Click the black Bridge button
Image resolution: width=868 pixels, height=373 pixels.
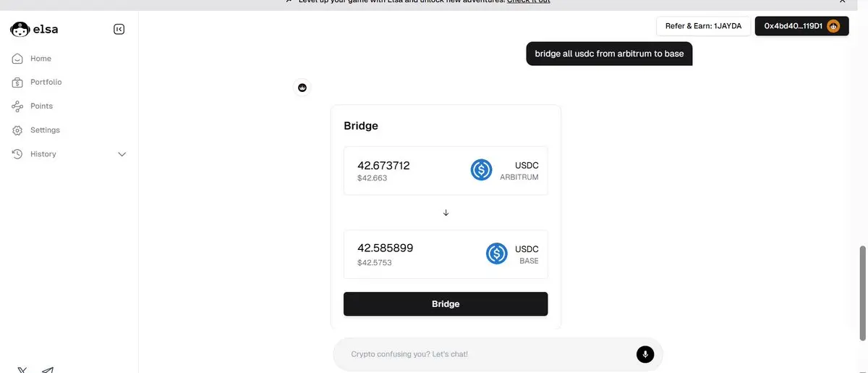(446, 304)
